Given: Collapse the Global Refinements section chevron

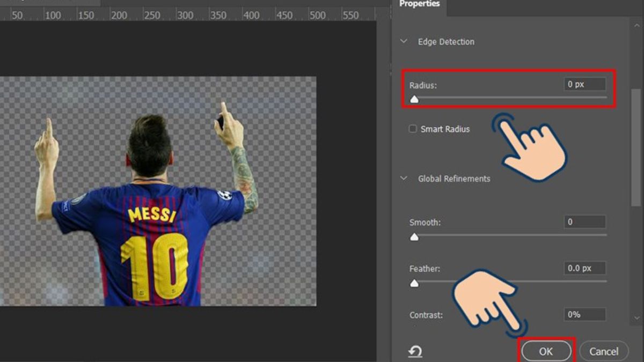Looking at the screenshot, I should click(x=404, y=179).
